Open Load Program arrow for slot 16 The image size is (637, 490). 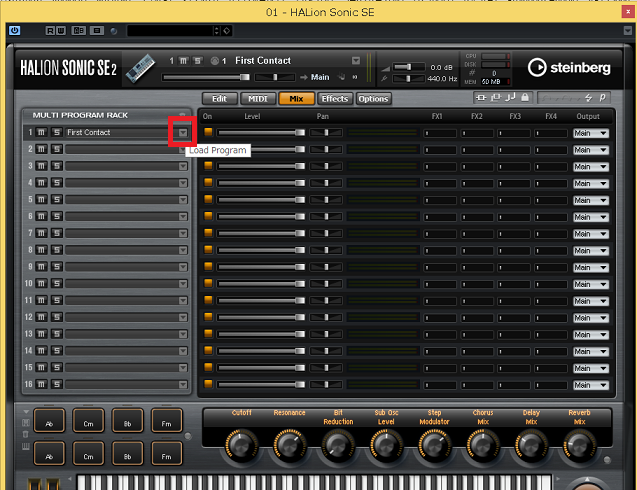(183, 384)
